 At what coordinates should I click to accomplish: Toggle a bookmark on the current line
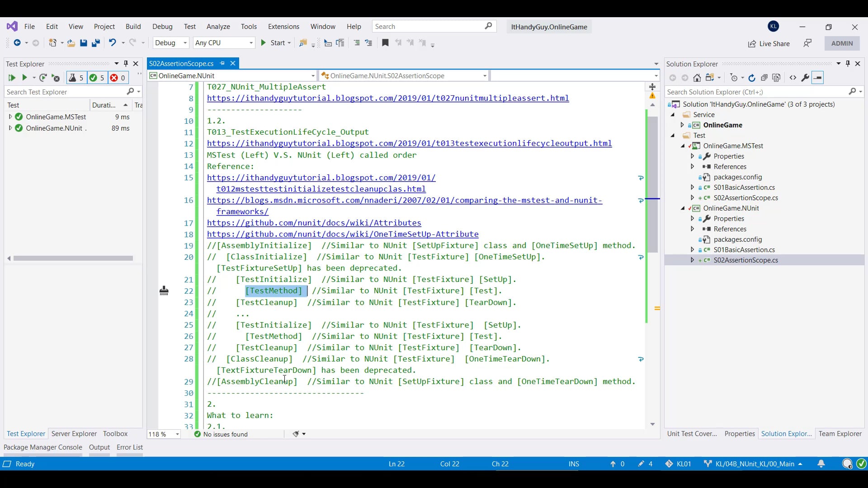(x=385, y=43)
